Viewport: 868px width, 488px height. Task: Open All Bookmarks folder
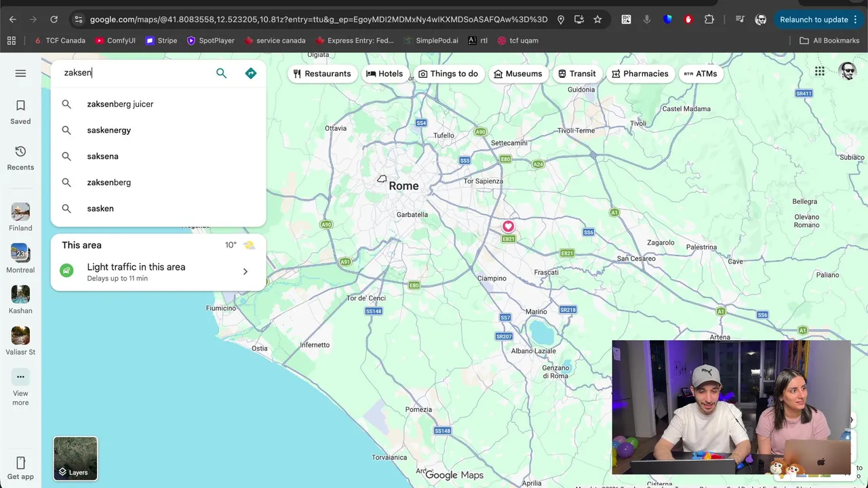829,41
